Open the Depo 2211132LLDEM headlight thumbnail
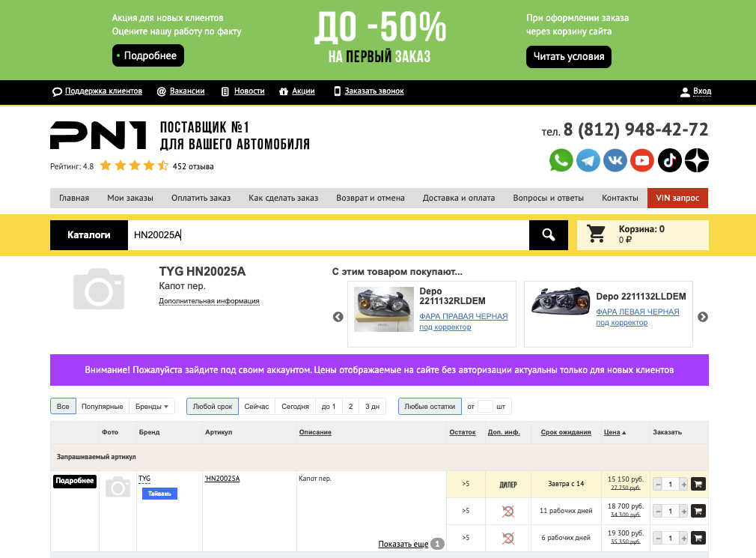 pyautogui.click(x=560, y=302)
